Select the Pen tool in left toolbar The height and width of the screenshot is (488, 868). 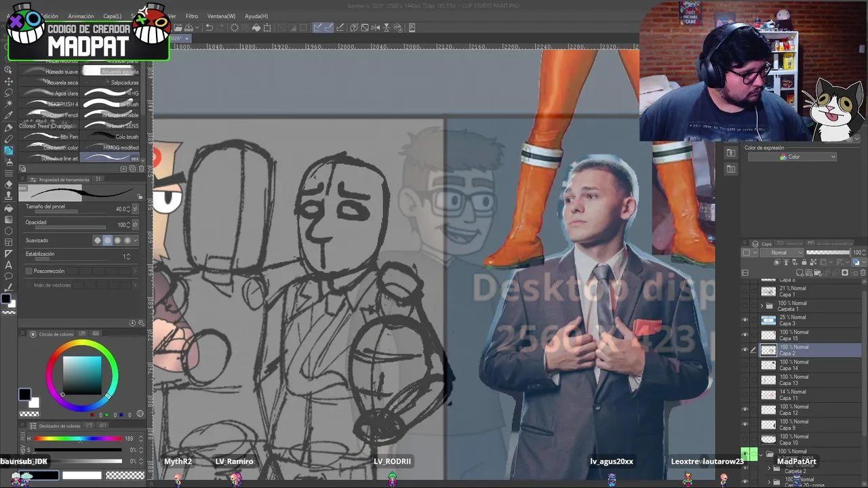pos(9,127)
